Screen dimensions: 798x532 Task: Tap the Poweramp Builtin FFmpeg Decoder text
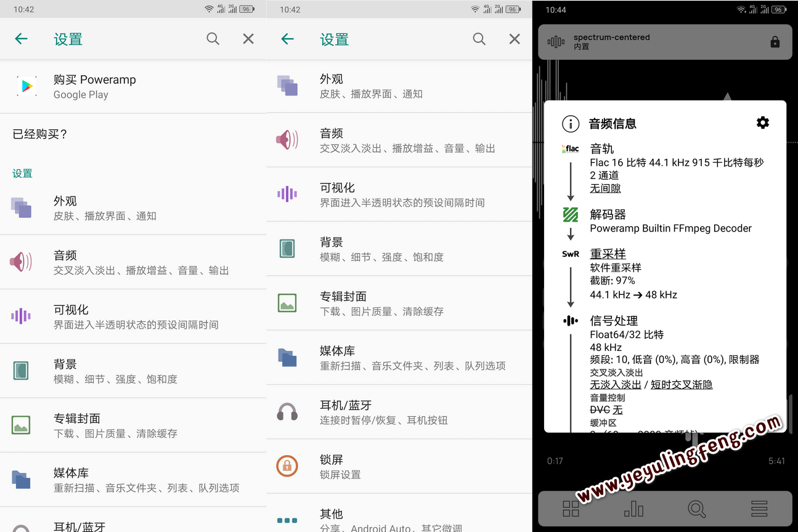[x=670, y=228]
